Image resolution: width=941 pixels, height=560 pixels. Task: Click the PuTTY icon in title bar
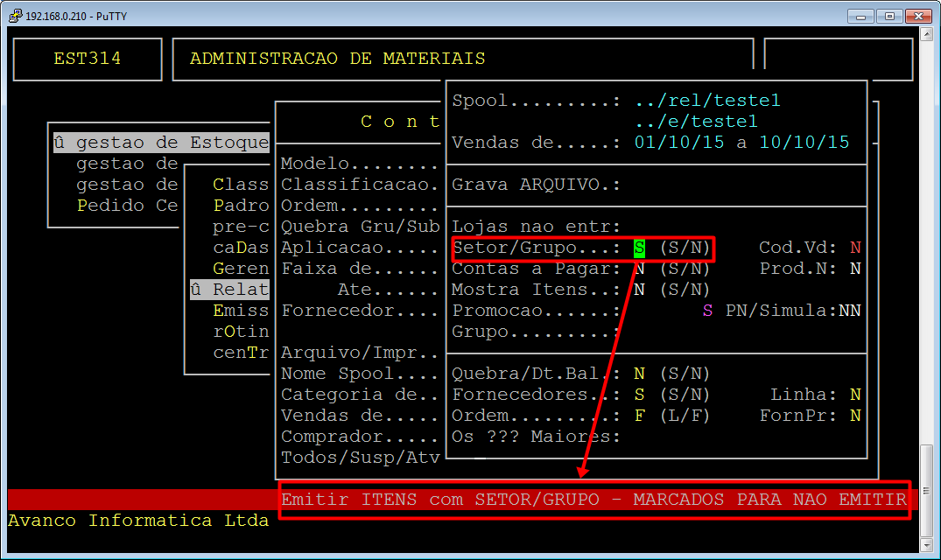(x=13, y=16)
